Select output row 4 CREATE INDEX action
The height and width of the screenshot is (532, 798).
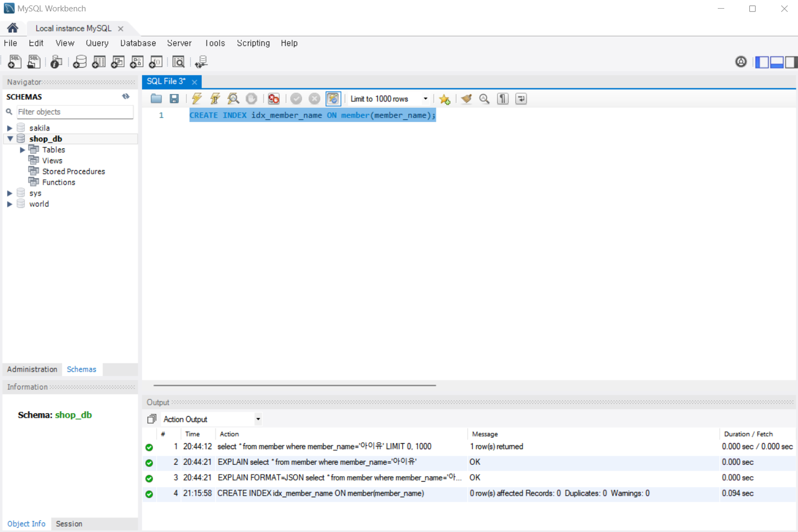[468, 494]
